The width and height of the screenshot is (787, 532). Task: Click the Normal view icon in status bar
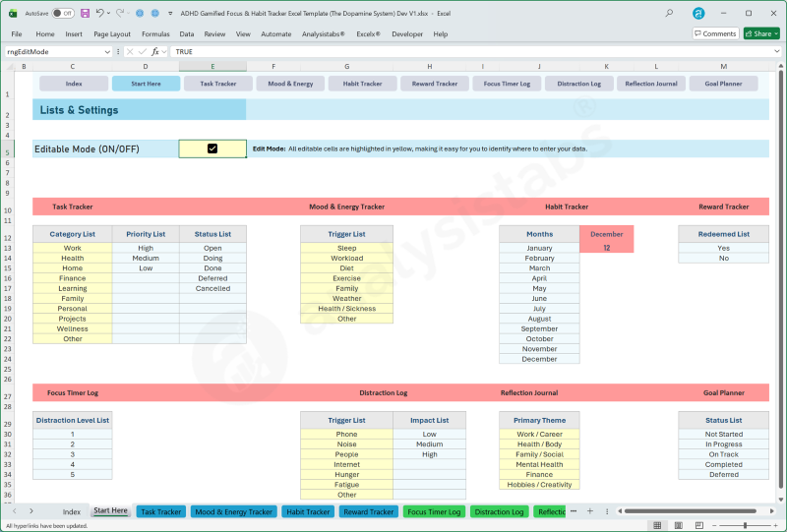tap(656, 526)
